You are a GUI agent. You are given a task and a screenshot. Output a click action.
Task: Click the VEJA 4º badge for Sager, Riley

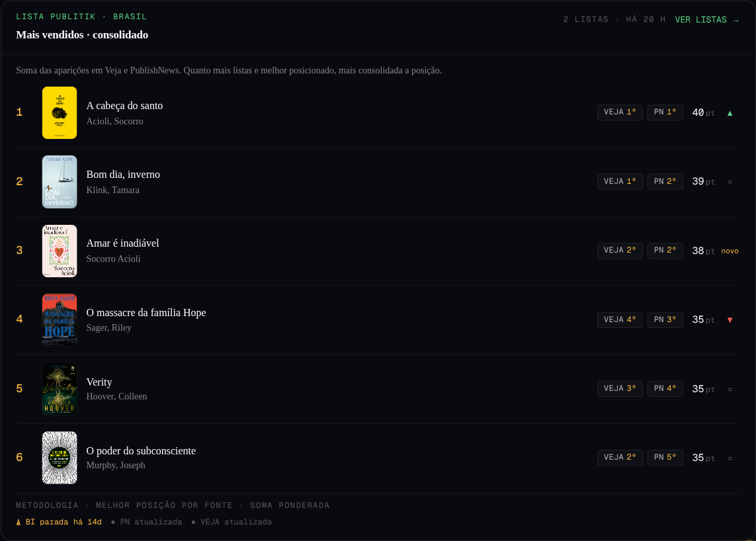620,319
